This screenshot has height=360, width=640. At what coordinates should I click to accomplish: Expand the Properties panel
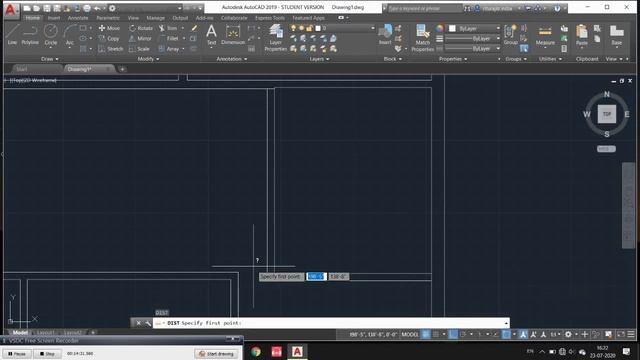[x=453, y=59]
